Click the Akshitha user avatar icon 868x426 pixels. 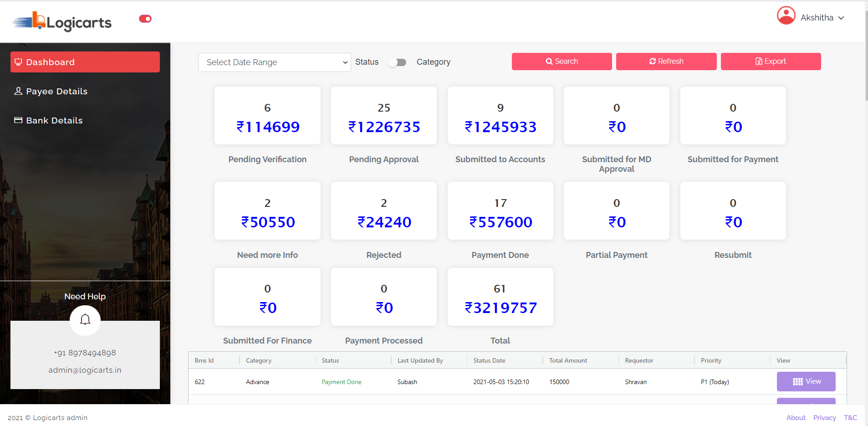786,15
